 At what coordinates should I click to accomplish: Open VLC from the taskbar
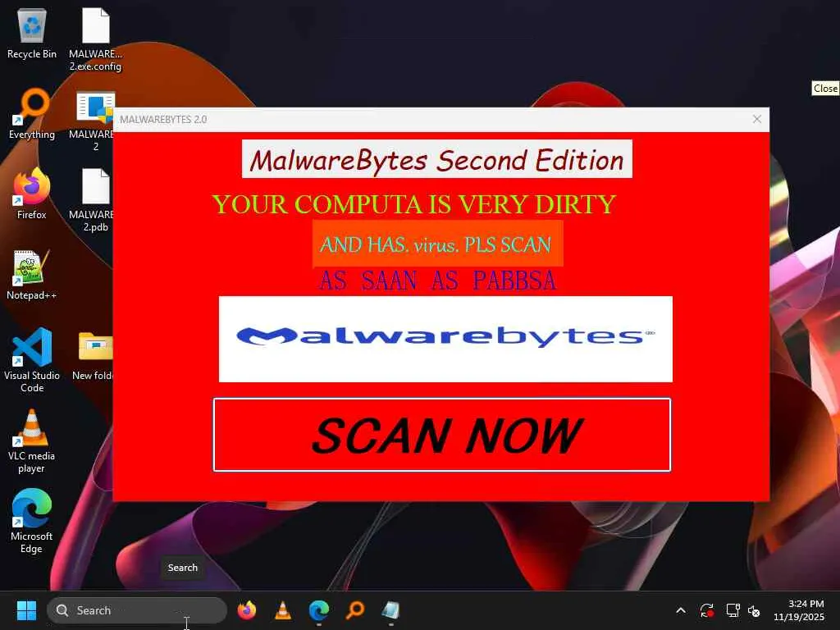(x=283, y=610)
